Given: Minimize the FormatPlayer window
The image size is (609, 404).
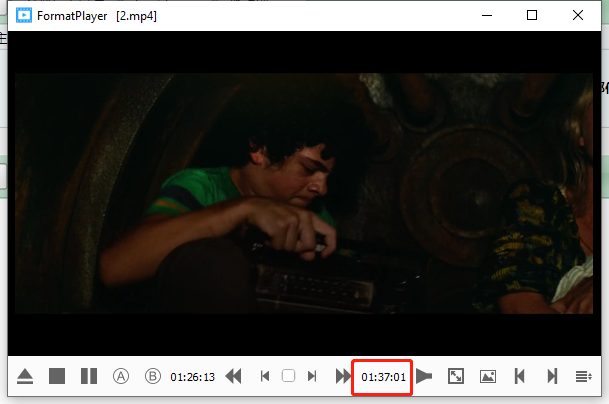Looking at the screenshot, I should point(487,16).
